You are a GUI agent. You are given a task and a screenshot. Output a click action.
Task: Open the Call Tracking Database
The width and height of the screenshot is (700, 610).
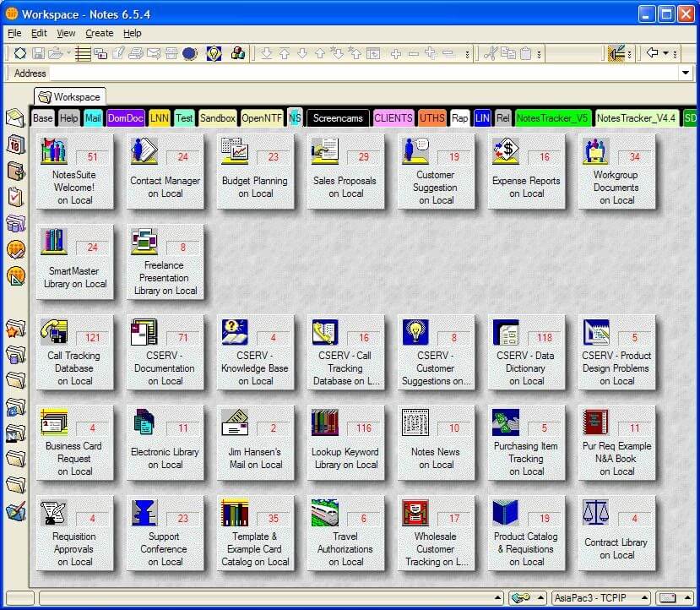pyautogui.click(x=75, y=353)
